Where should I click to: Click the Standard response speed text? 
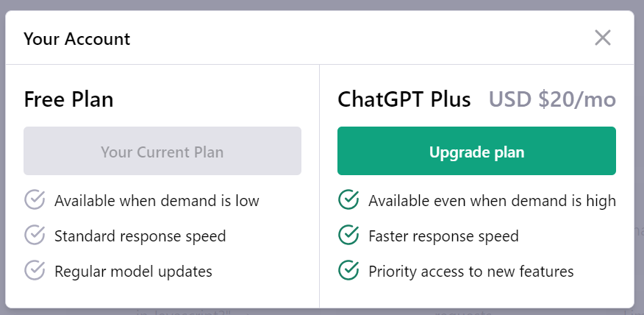[140, 236]
